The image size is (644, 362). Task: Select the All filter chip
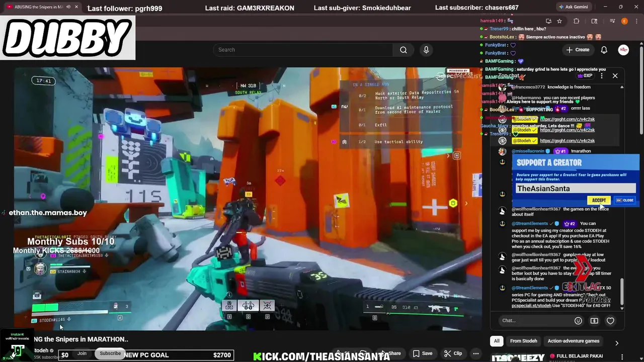point(497,341)
